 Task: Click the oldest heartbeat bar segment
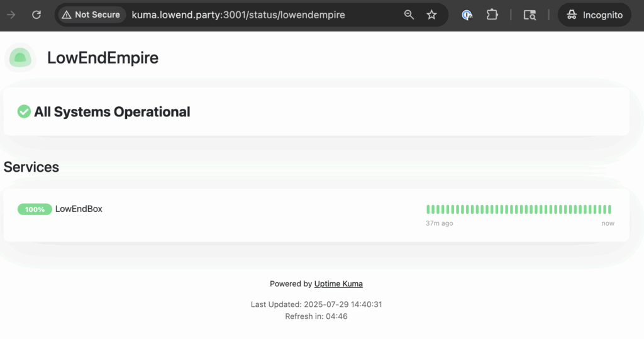(x=428, y=209)
